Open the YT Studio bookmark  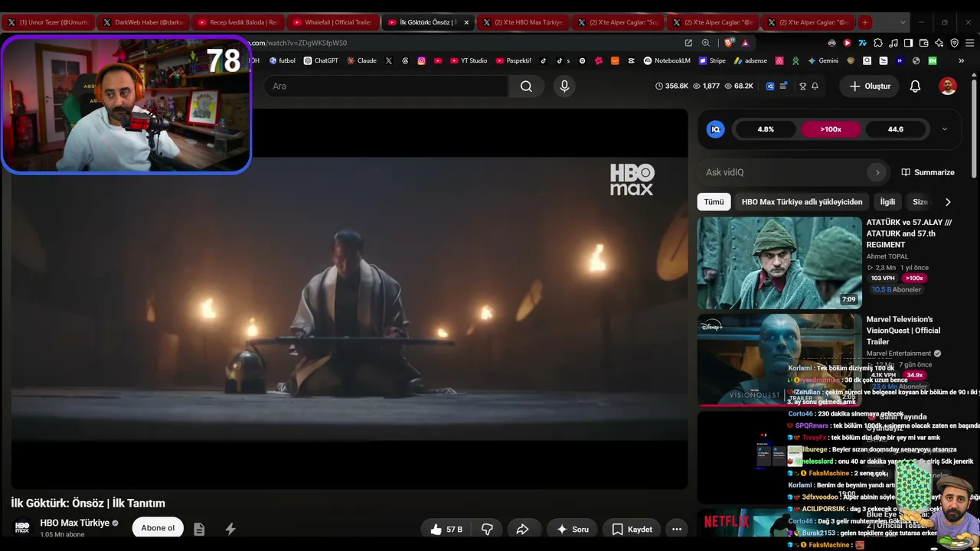coord(469,60)
